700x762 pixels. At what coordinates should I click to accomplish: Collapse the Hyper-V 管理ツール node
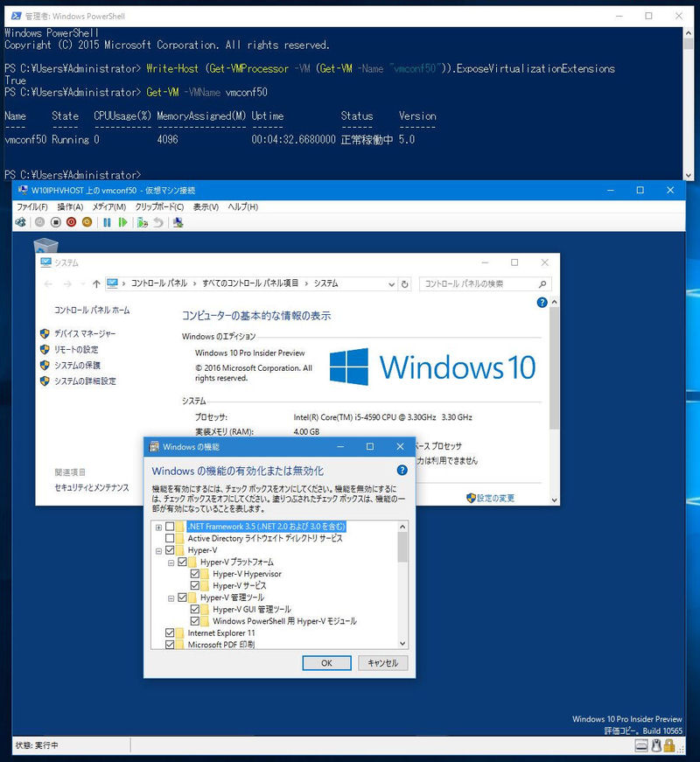click(x=171, y=598)
